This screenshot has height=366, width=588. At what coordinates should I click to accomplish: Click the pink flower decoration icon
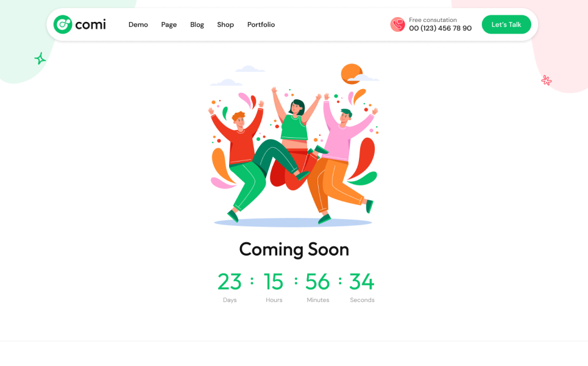pos(547,80)
